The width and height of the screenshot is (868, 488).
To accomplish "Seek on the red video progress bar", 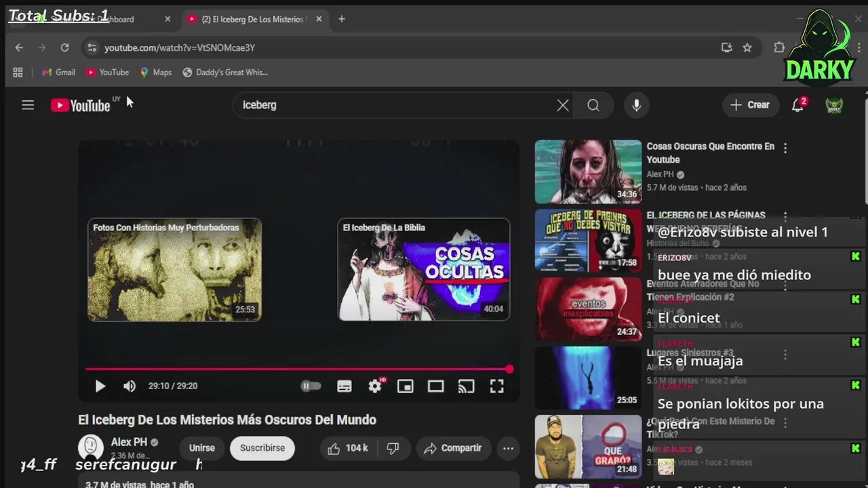I will pos(298,369).
